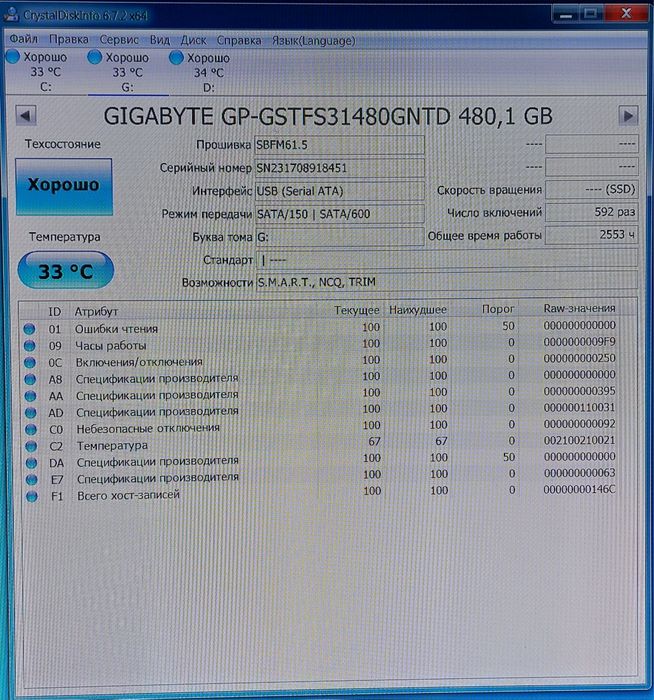Close the CrystalDiskInfo window
Viewport: 654px width, 700px height.
(626, 14)
